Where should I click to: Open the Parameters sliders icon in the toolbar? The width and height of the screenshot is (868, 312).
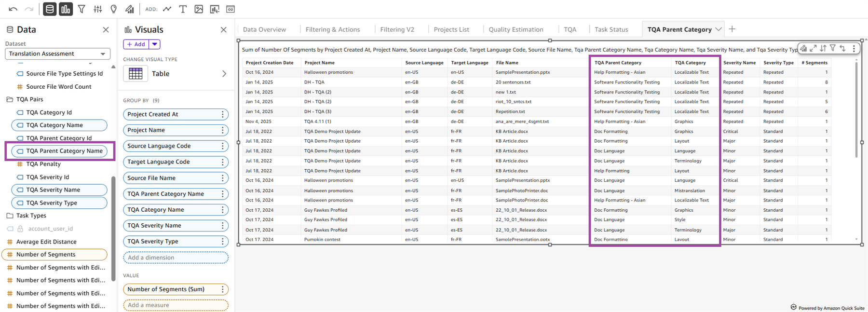pyautogui.click(x=98, y=9)
